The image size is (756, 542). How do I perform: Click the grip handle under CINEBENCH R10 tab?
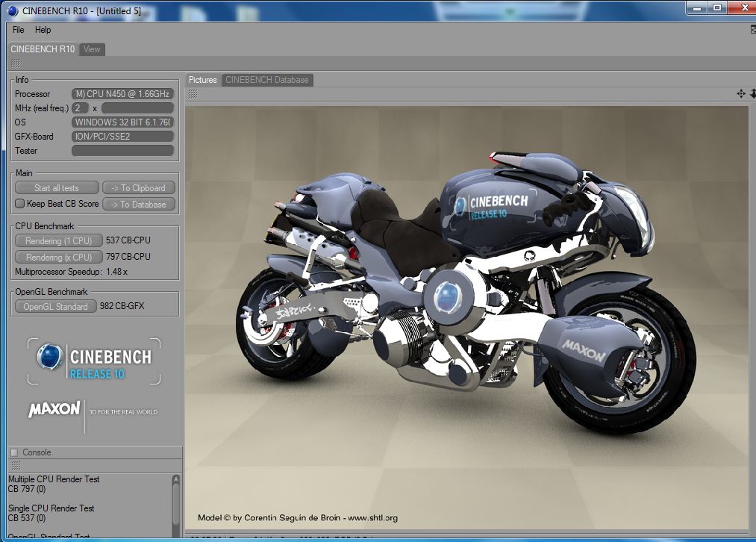[16, 63]
